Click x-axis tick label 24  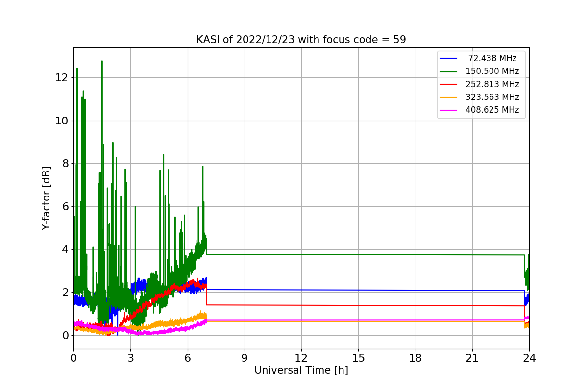coord(529,358)
